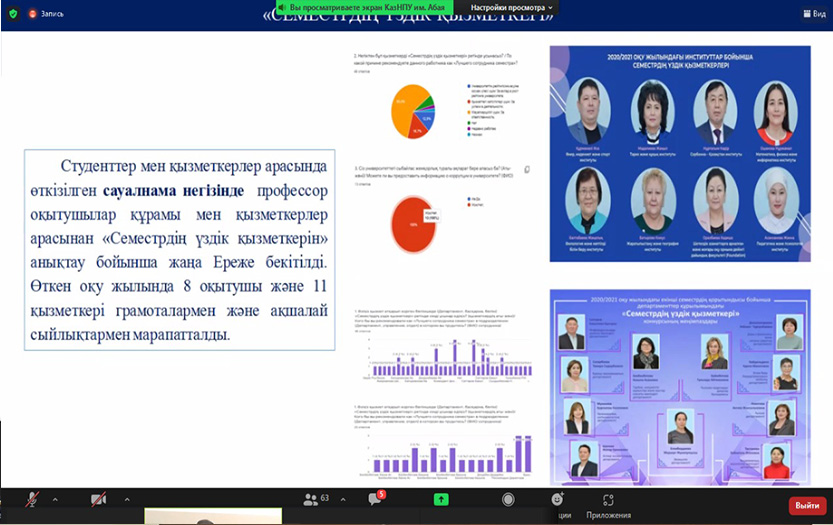Click the self-video thumbnail at bottom
This screenshot has width=833, height=525.
click(212, 517)
